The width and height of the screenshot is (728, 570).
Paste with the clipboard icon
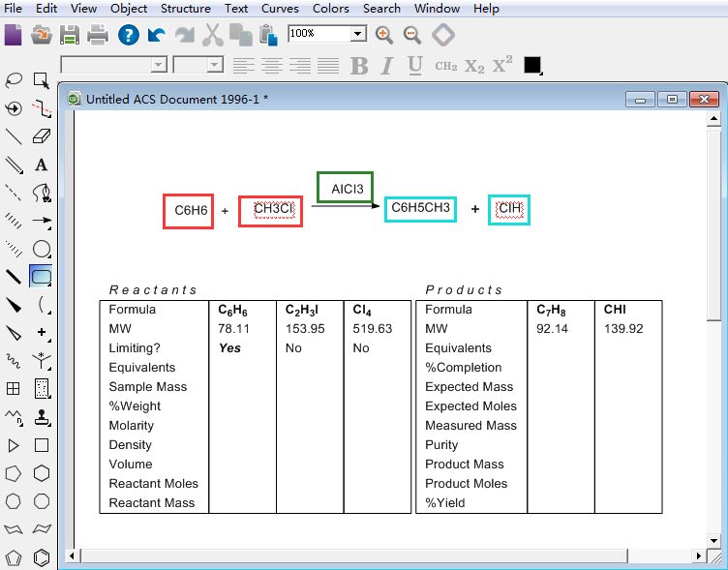pyautogui.click(x=269, y=35)
